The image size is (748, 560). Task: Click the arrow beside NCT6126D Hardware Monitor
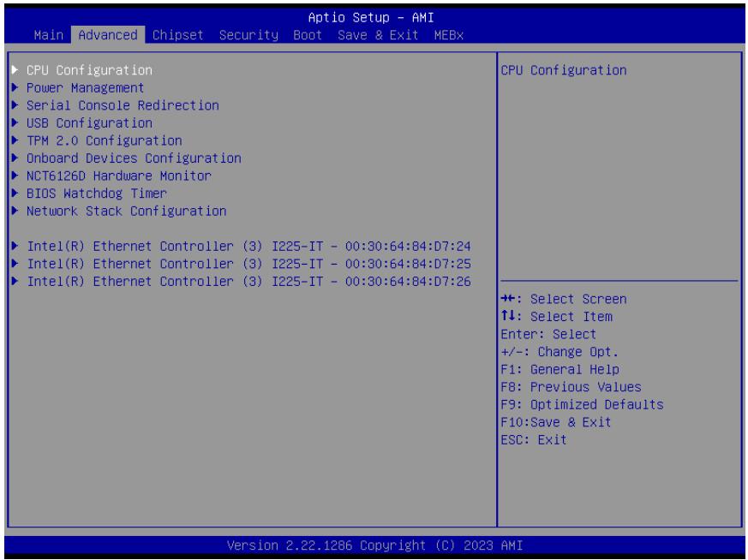click(x=15, y=176)
